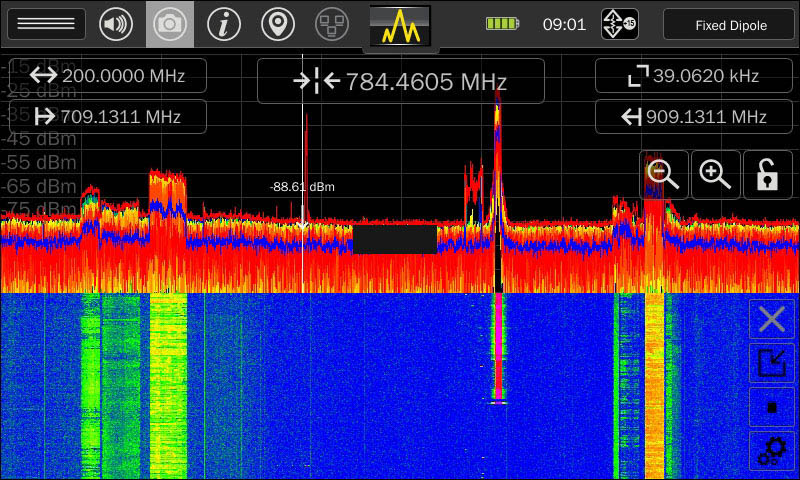Capture a screenshot with the camera icon
The width and height of the screenshot is (800, 480).
point(170,24)
